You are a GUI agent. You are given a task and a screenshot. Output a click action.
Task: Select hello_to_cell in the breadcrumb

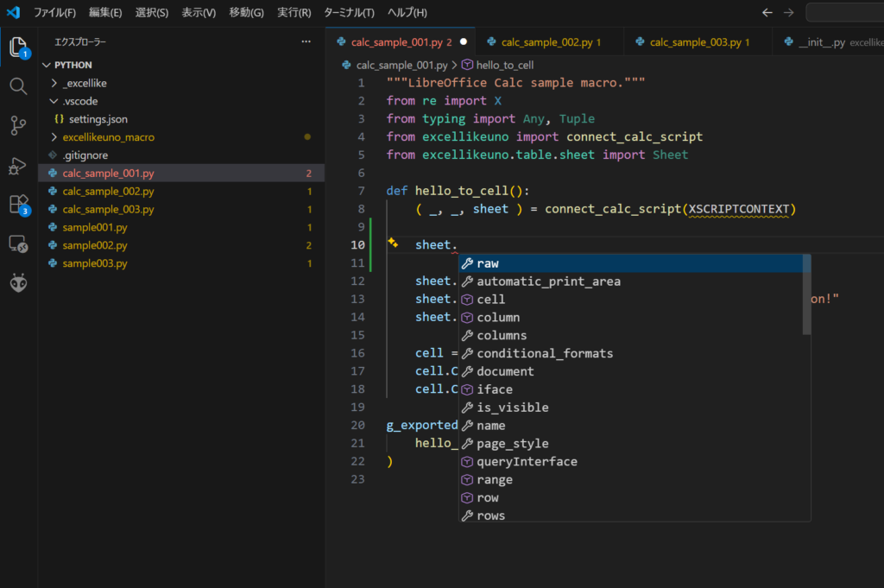pos(504,65)
